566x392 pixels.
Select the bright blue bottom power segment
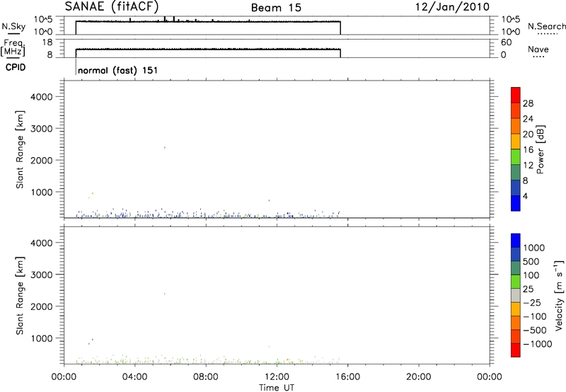516,203
